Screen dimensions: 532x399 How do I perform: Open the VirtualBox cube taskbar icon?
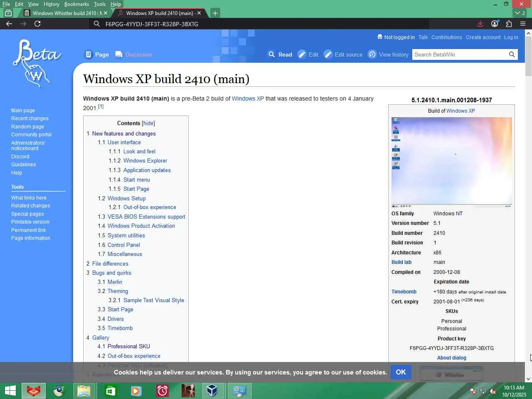click(x=212, y=391)
